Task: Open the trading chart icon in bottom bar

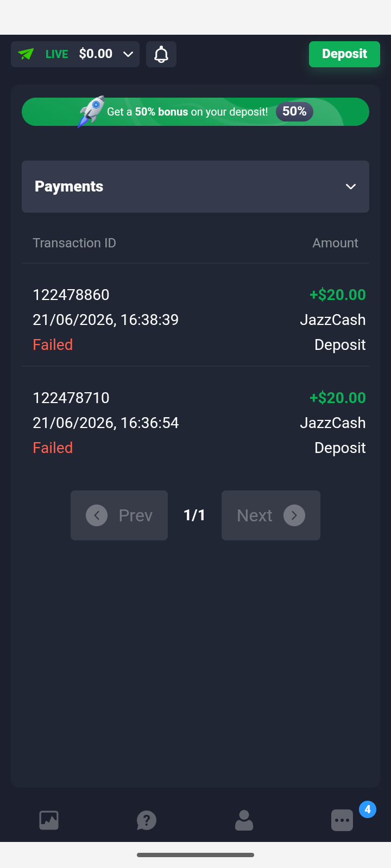Action: 49,820
